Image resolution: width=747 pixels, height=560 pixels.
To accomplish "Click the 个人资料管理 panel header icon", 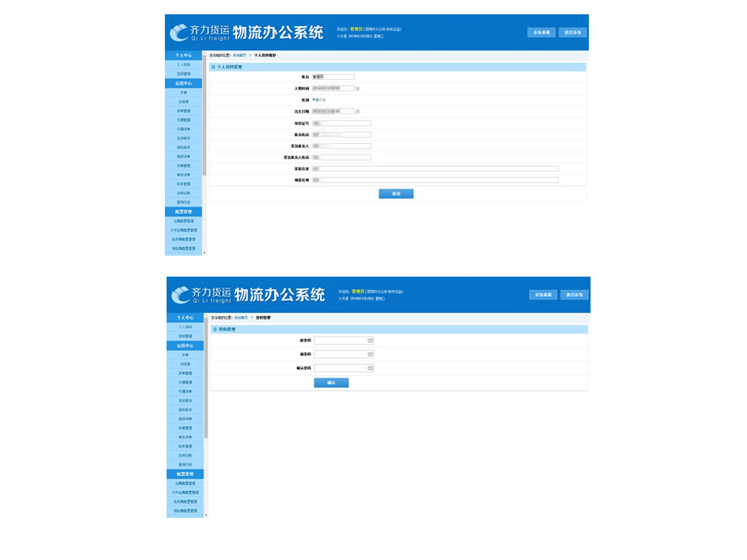I will (213, 66).
